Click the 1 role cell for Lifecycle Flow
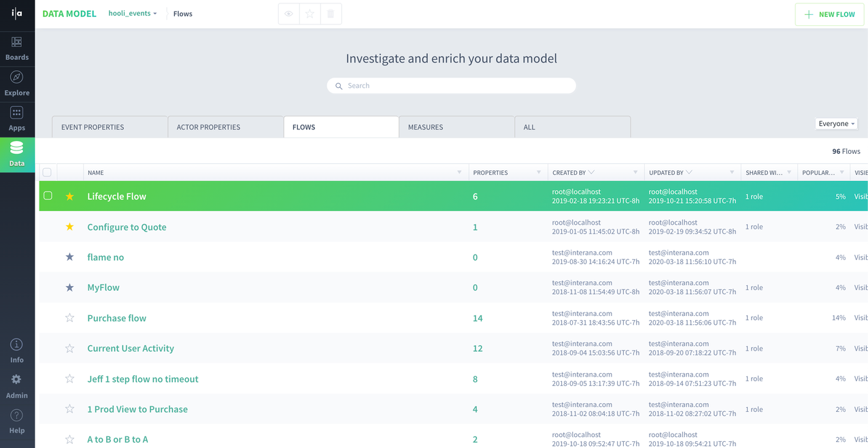Image resolution: width=868 pixels, height=448 pixels. tap(754, 196)
